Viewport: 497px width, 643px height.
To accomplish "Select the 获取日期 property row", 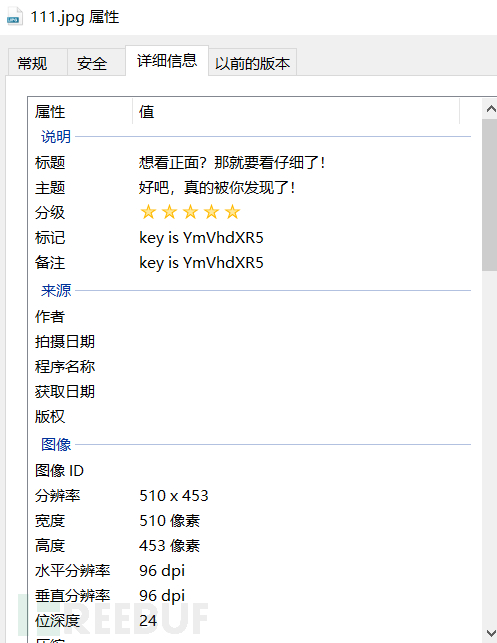I will point(65,391).
